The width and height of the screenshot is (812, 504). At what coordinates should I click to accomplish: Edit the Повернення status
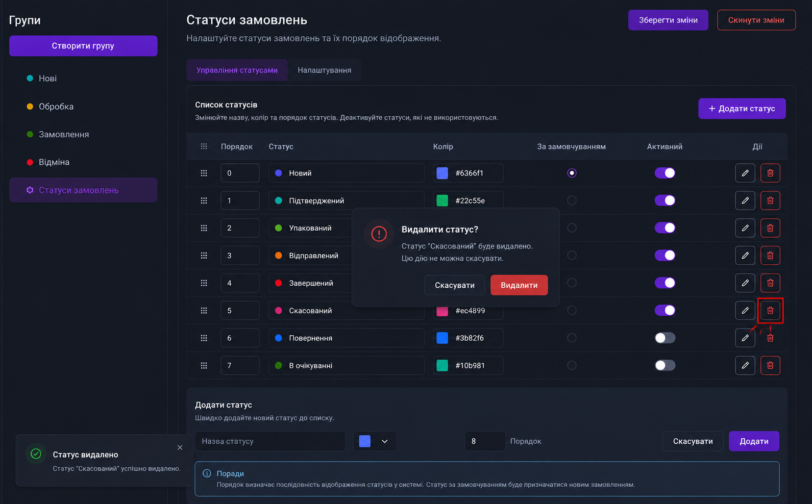tap(745, 338)
